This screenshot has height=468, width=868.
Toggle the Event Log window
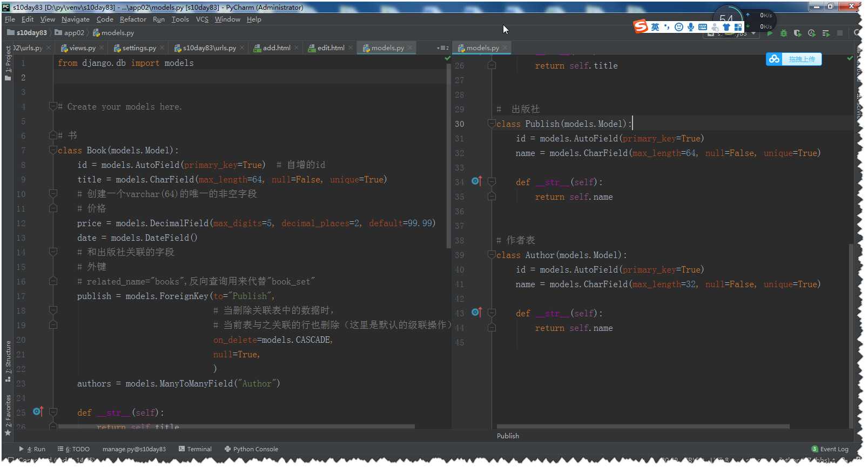[x=830, y=449]
